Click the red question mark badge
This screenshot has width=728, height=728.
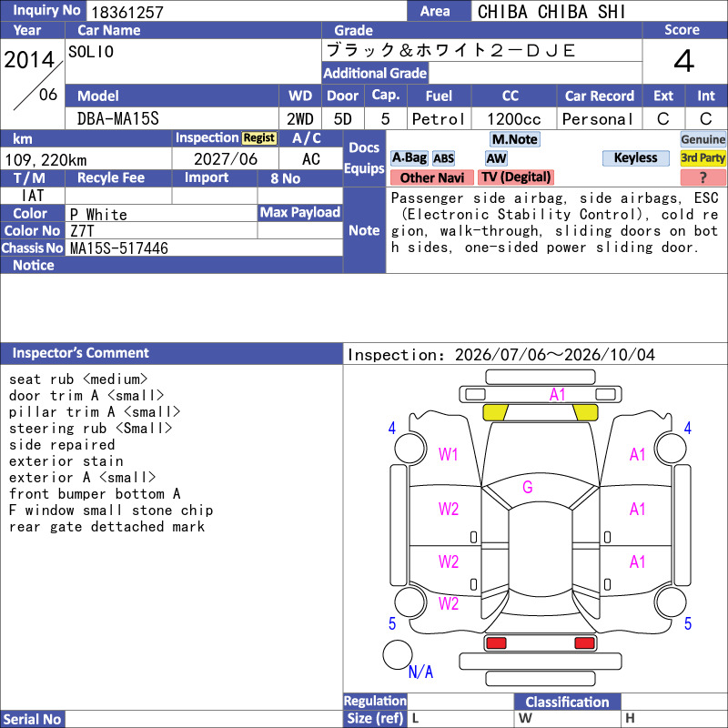coord(703,177)
